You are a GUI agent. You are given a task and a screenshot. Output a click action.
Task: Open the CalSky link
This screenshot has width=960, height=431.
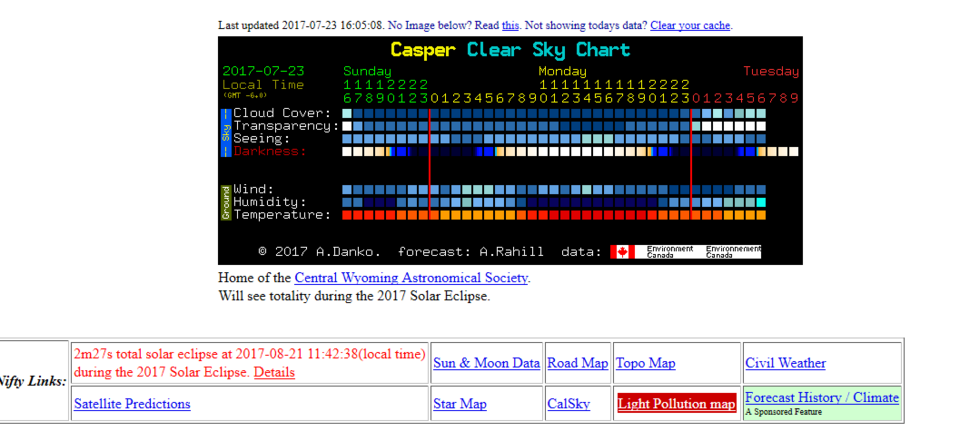(x=569, y=404)
